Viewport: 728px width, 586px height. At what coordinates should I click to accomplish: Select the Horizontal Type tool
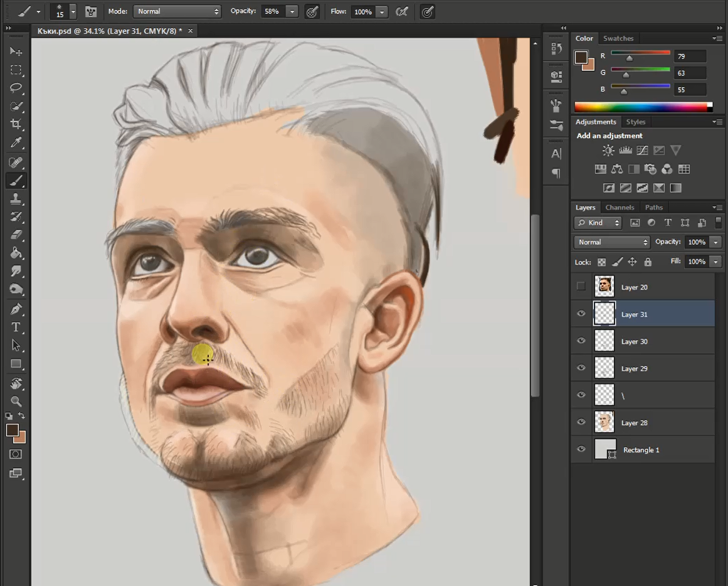coord(16,327)
